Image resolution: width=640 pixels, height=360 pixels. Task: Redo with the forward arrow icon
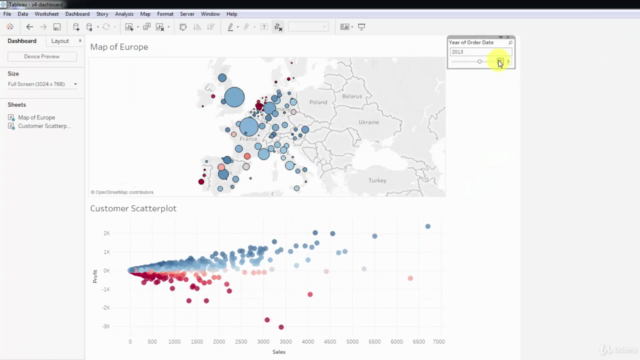pyautogui.click(x=43, y=27)
